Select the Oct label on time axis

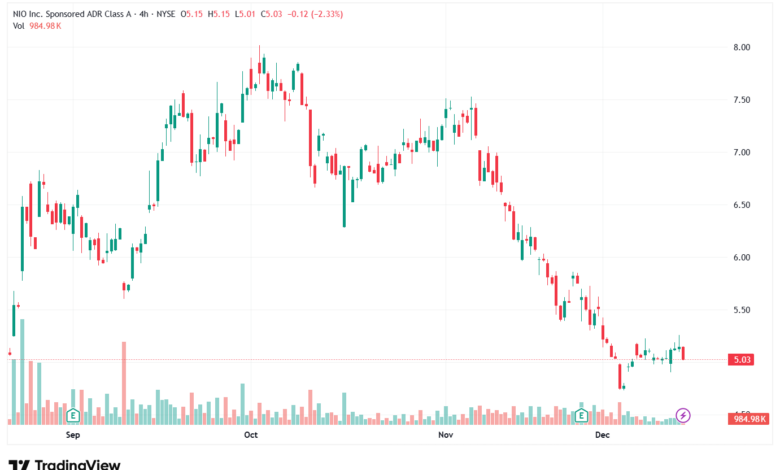251,435
